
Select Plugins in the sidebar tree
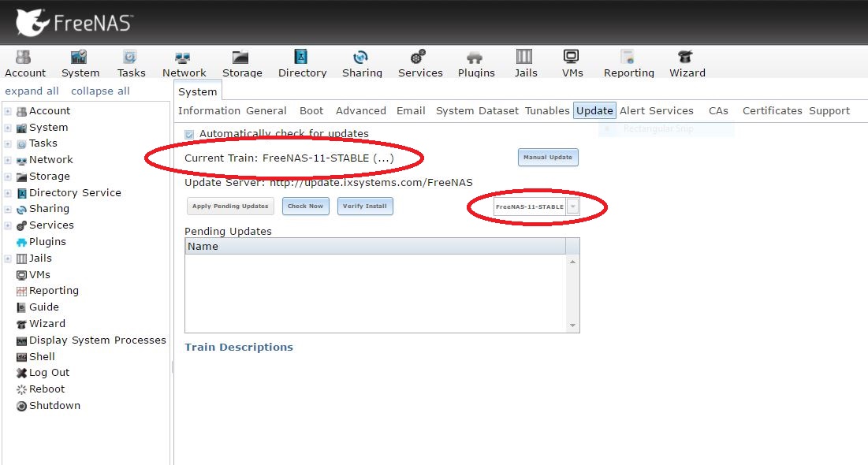(47, 242)
